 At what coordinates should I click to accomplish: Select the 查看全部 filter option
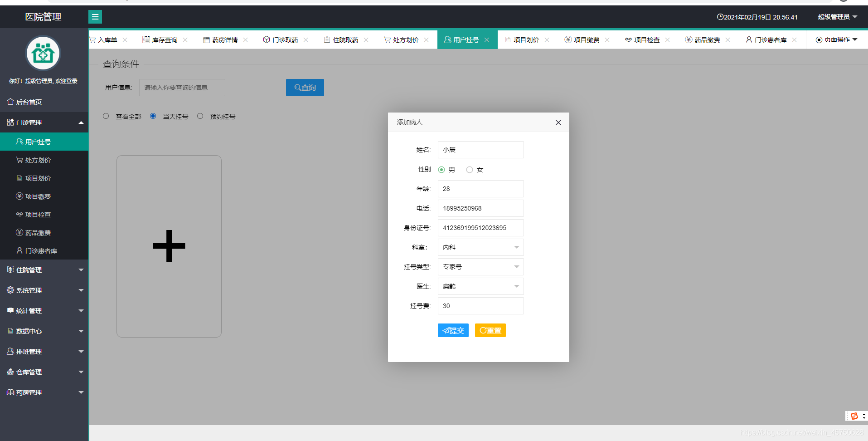coord(106,116)
